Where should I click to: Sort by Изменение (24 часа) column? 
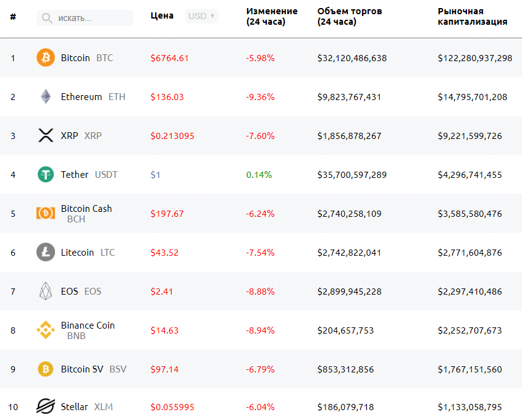(272, 16)
